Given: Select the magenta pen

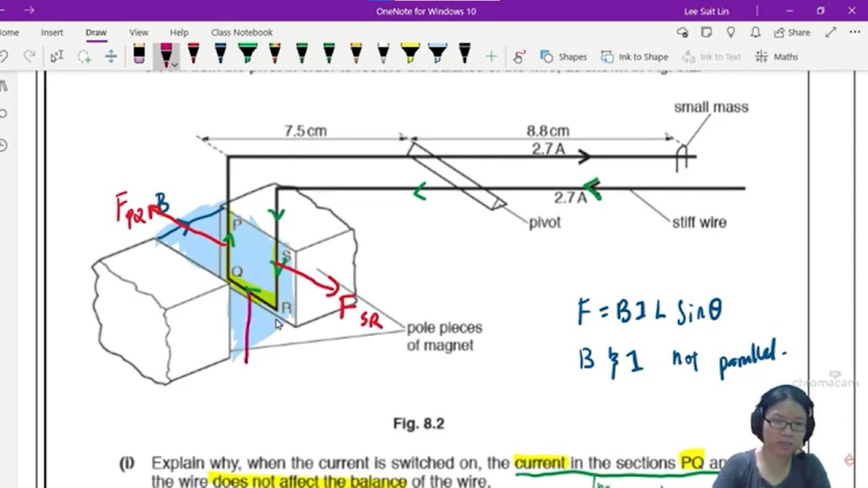Looking at the screenshot, I should pos(165,54).
